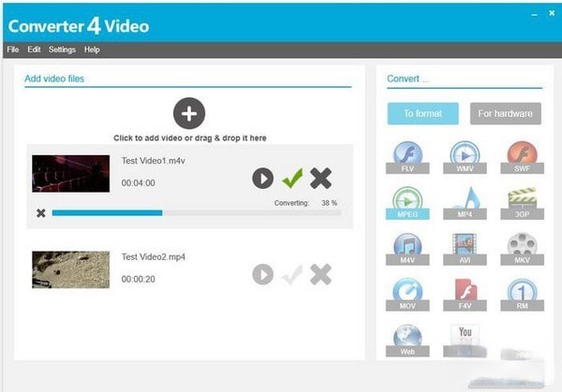
Task: Close the Converter 4 Video window
Action: (x=552, y=13)
